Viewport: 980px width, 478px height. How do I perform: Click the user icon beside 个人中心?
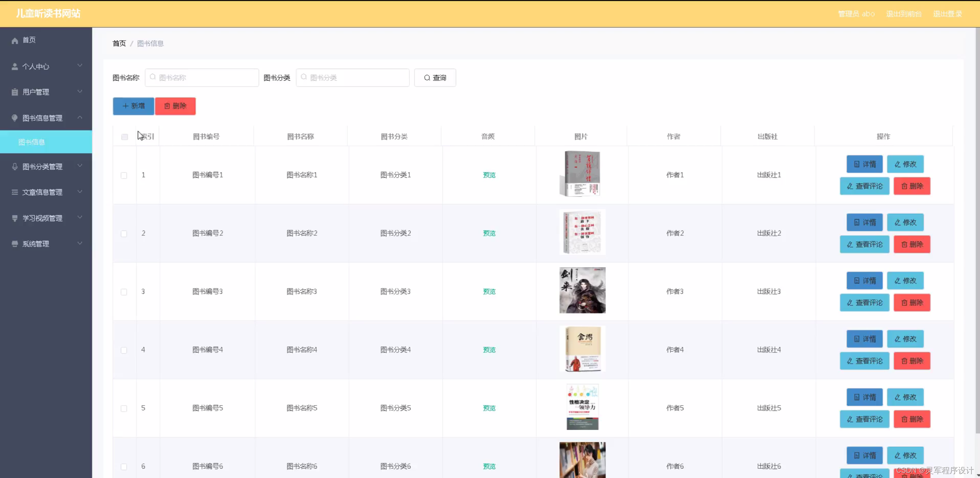[15, 66]
